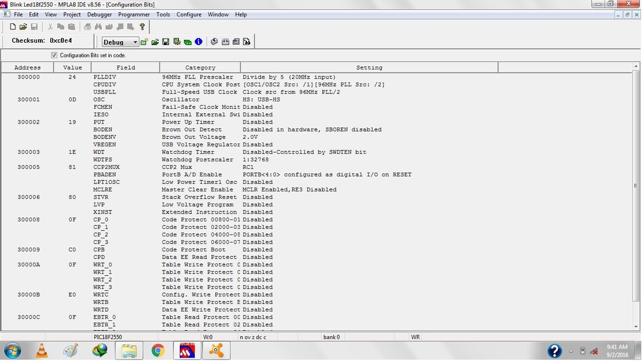644x363 pixels.
Task: Click 'PIC18F2550' in the status bar
Action: 108,337
